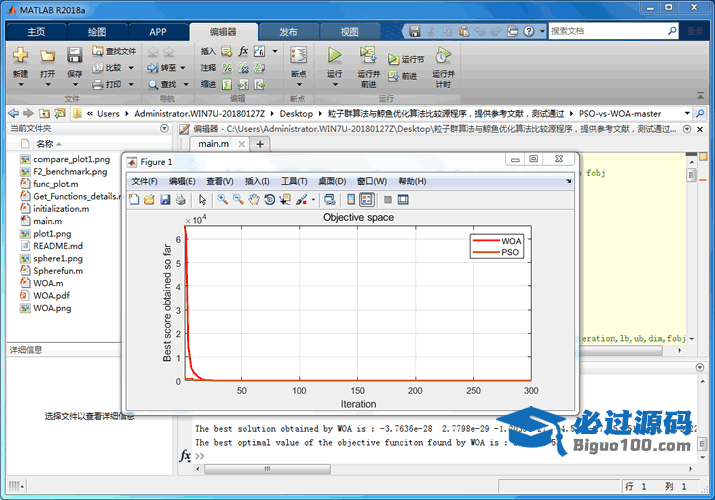Viewport: 715px width, 500px height.
Task: Open the Run button dropdown arrow
Action: 335,84
